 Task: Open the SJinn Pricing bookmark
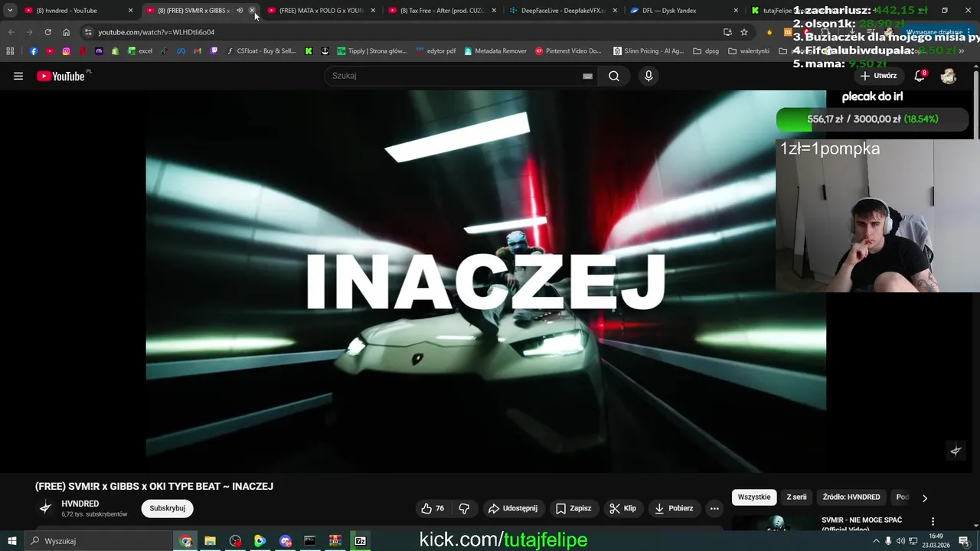[648, 51]
